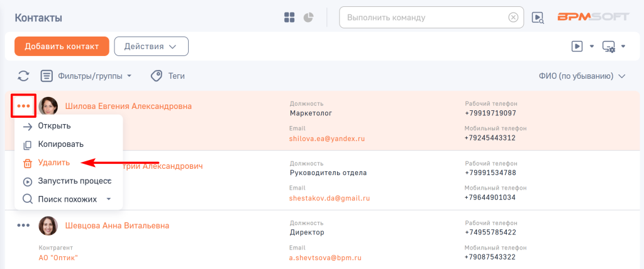644x269 pixels.
Task: Switch to tile list view icon
Action: pyautogui.click(x=289, y=18)
